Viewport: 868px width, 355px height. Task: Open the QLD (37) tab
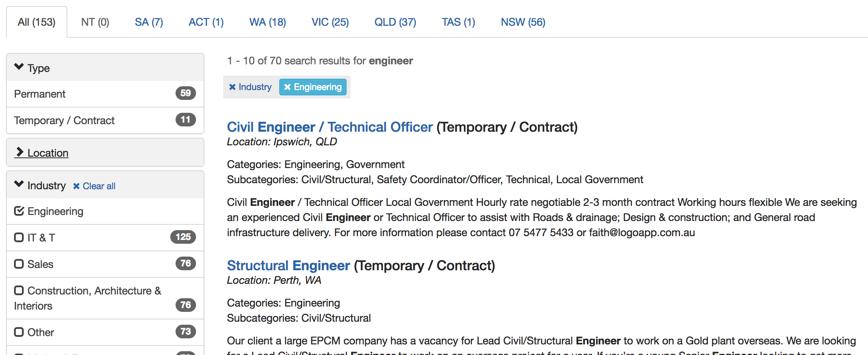(x=395, y=22)
